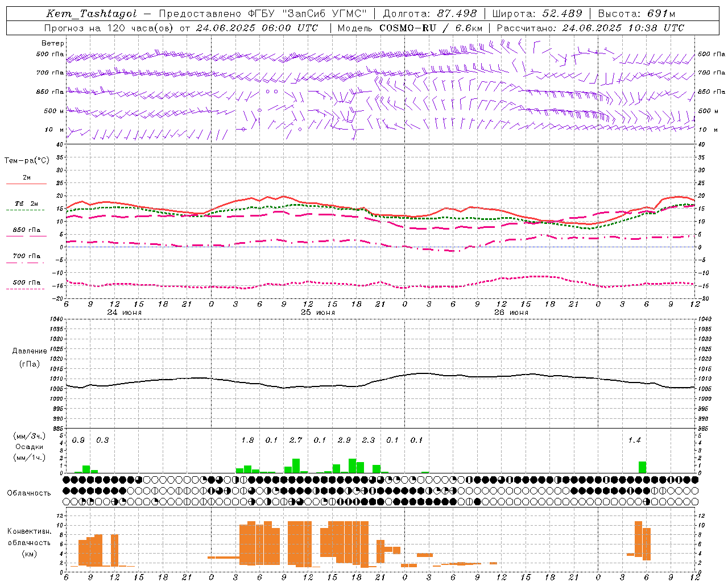
Task: Select the forecast start time 24.06.2025 06:00 UTC
Action: coord(257,27)
